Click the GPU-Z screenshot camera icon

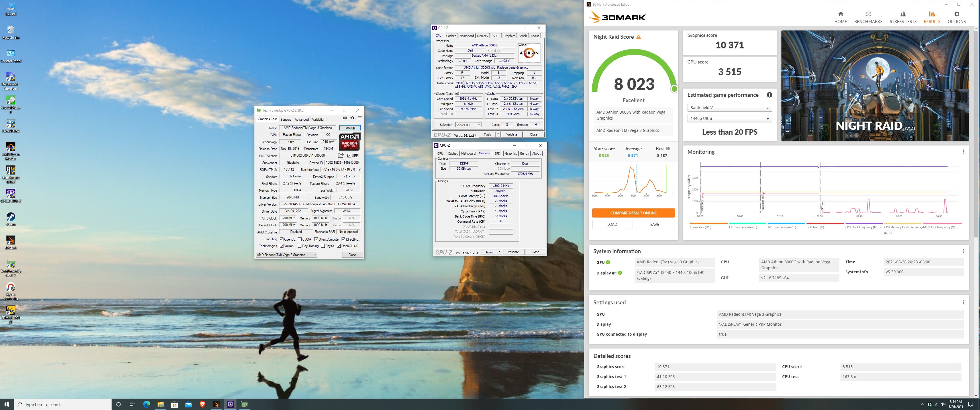tap(345, 118)
